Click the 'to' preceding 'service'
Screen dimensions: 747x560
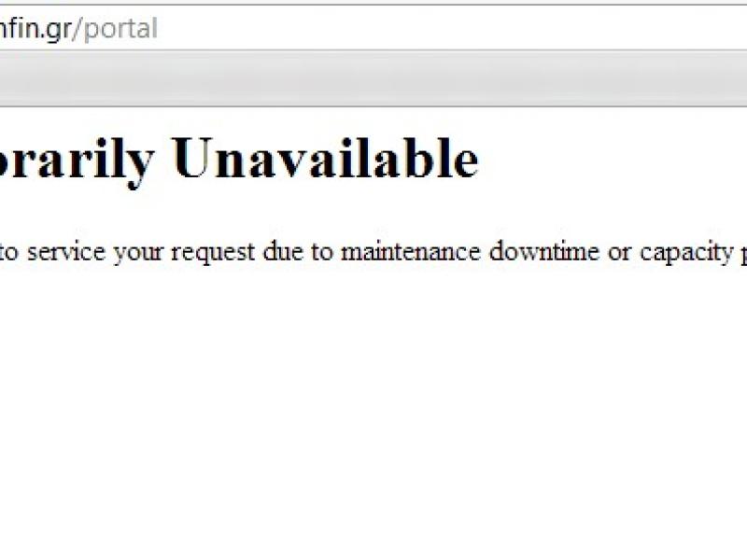pos(9,252)
